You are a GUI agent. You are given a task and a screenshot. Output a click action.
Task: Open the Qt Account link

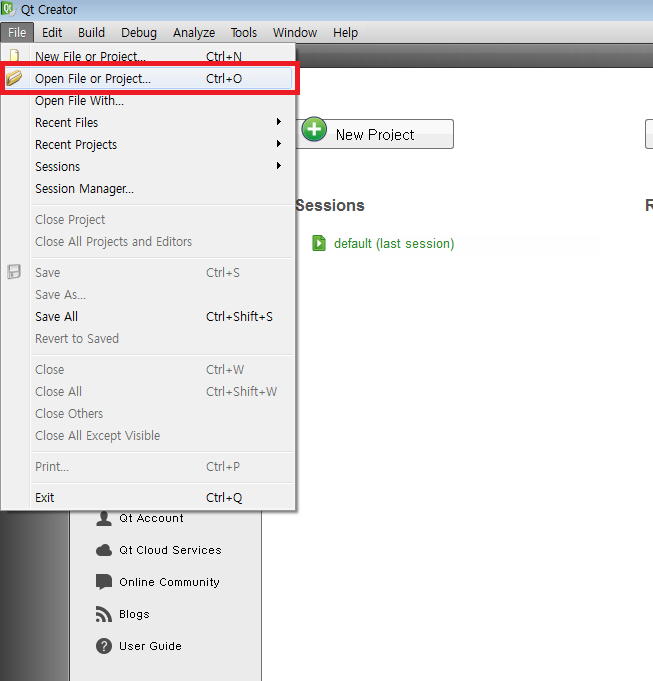[151, 518]
